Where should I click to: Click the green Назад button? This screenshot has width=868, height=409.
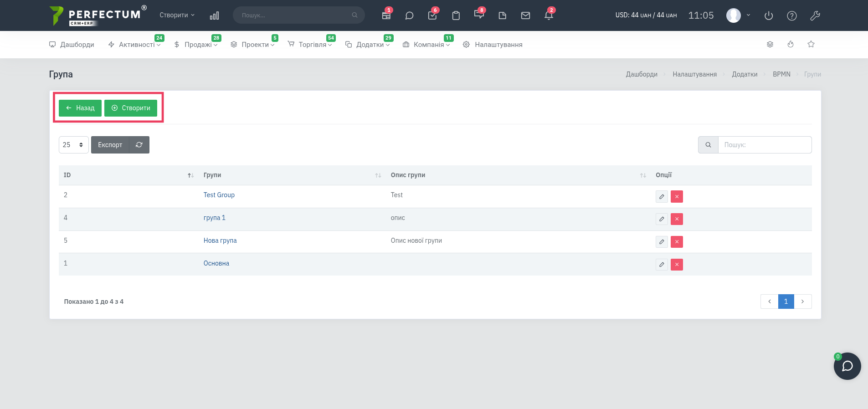pyautogui.click(x=80, y=108)
